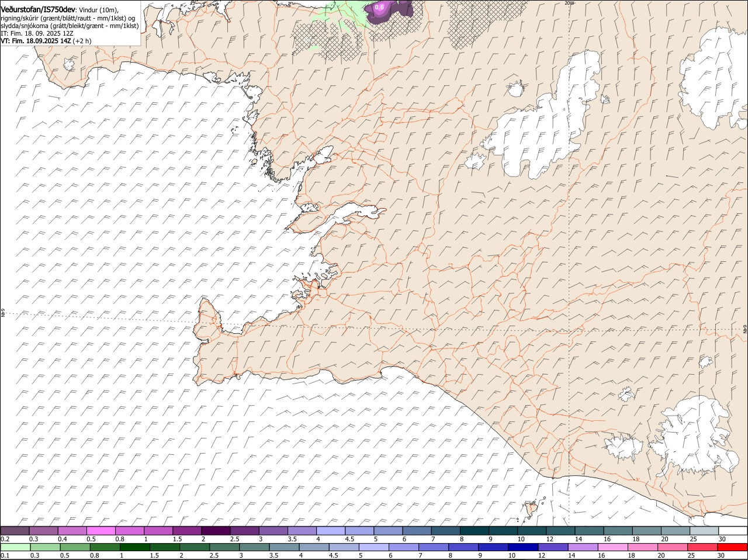Click the '25' label in the lower legend row
Viewport: 748px width, 560px height.
[691, 555]
